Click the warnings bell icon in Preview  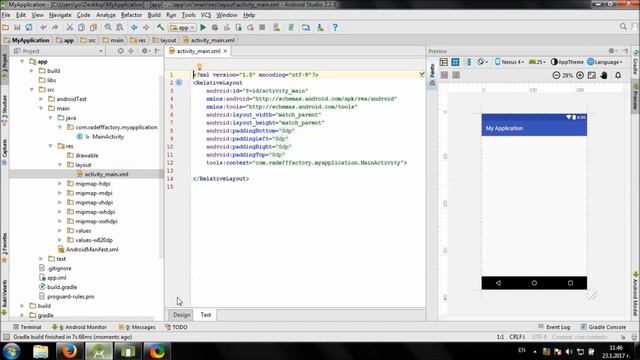coord(618,76)
